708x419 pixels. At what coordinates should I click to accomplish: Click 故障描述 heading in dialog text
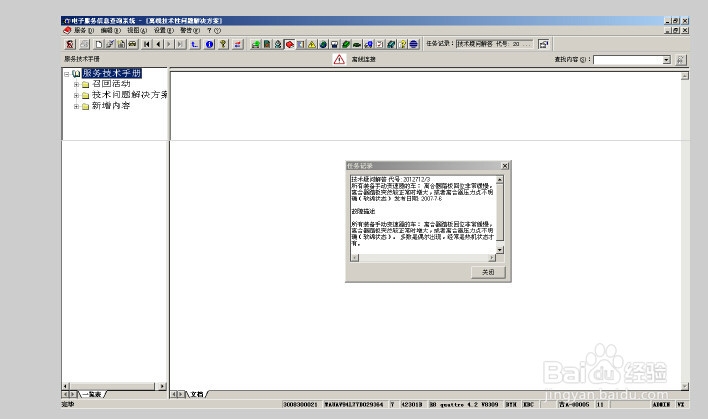click(363, 211)
